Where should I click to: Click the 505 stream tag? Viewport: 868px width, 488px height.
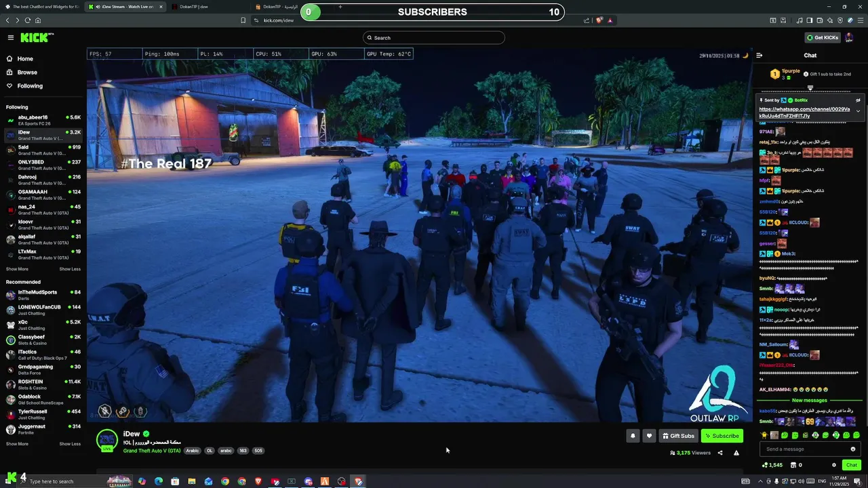(x=258, y=451)
